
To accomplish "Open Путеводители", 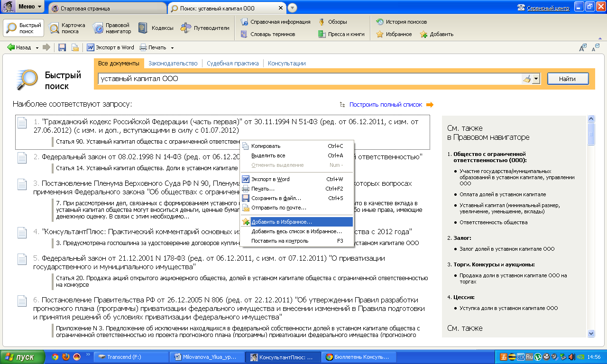I will (x=205, y=28).
